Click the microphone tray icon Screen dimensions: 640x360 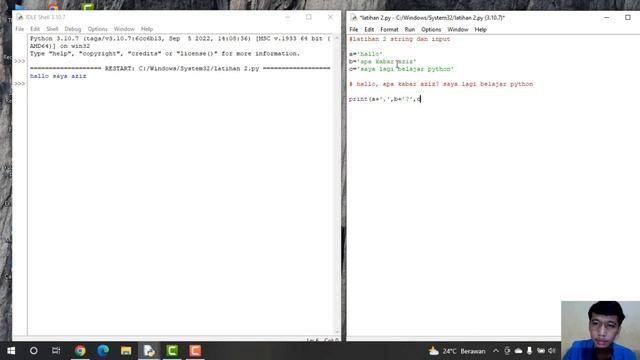pos(529,351)
